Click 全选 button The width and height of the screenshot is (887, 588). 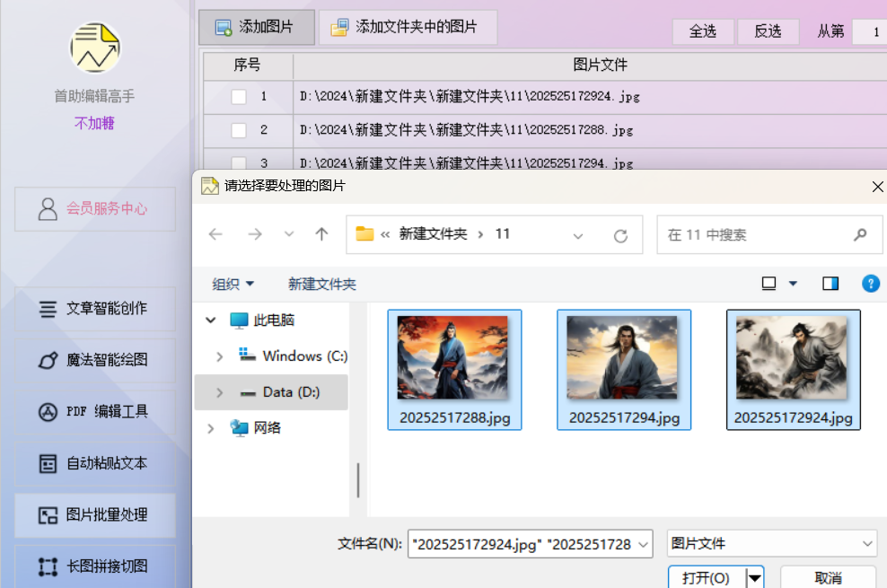pos(703,31)
